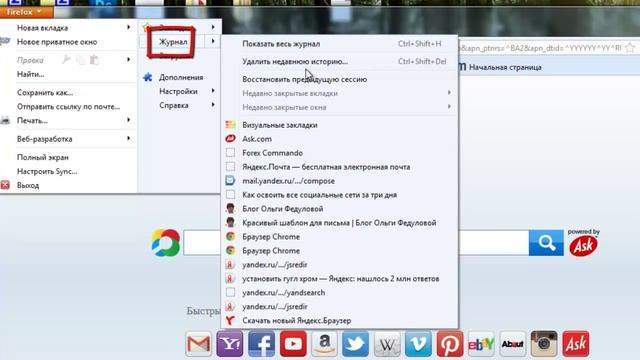Open Vimeo shortcut icon
This screenshot has width=640, height=360.
(418, 344)
